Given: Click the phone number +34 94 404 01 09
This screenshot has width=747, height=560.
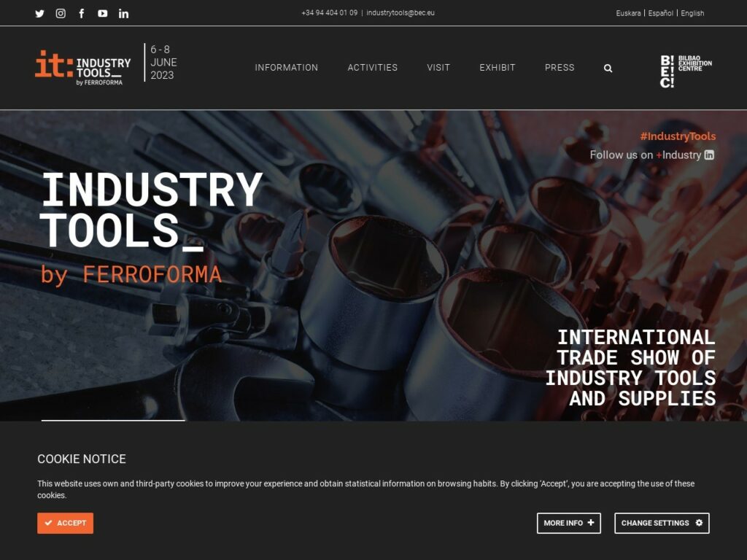Looking at the screenshot, I should click(329, 13).
